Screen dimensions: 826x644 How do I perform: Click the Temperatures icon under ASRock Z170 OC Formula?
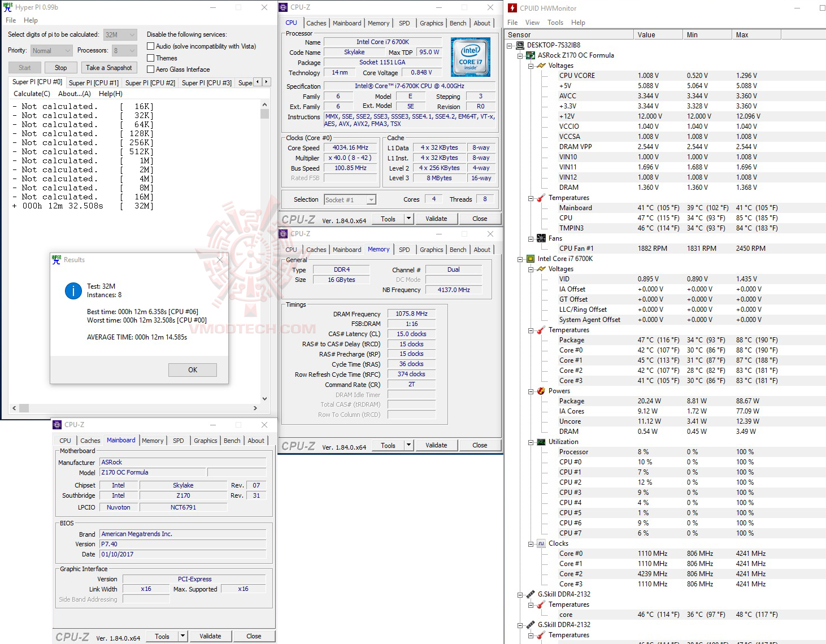tap(541, 198)
